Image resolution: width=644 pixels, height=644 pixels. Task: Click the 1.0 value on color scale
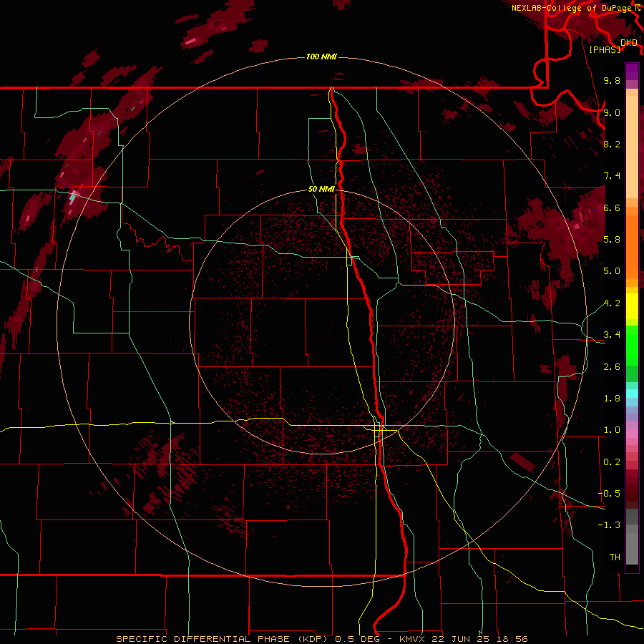(x=612, y=430)
